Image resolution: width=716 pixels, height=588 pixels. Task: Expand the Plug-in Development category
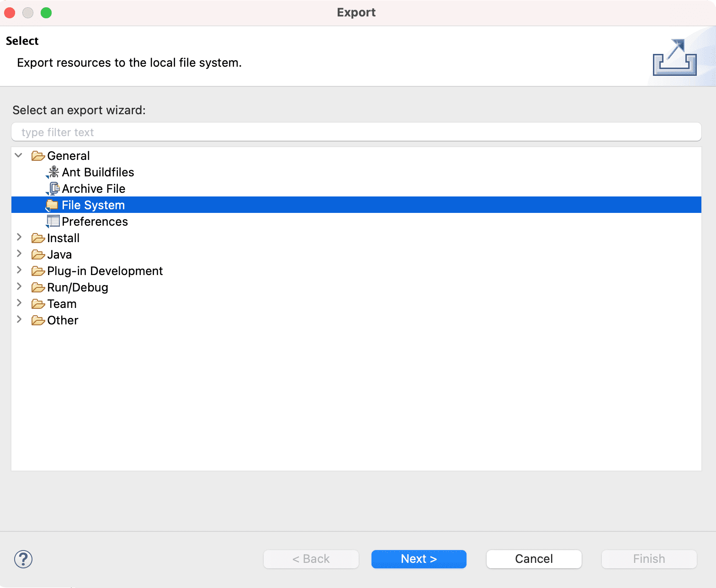19,270
